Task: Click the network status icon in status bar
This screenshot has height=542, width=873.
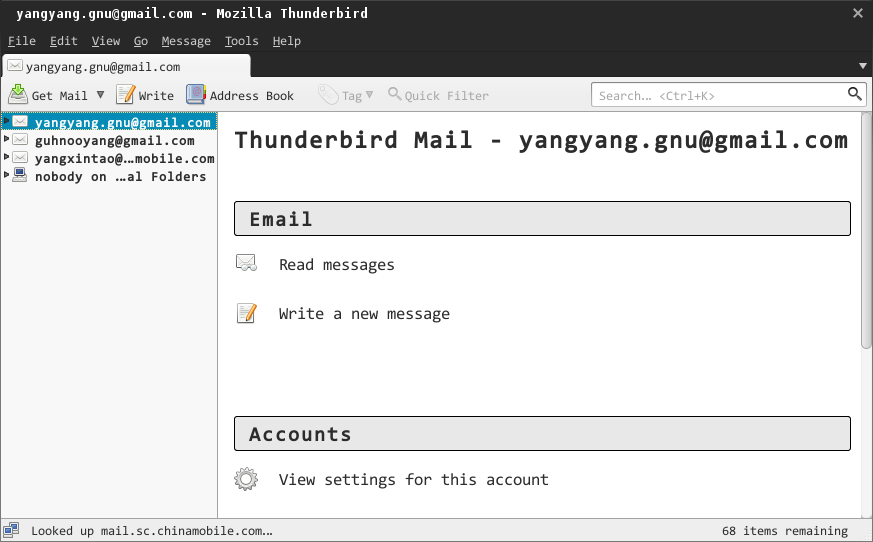Action: (11, 530)
